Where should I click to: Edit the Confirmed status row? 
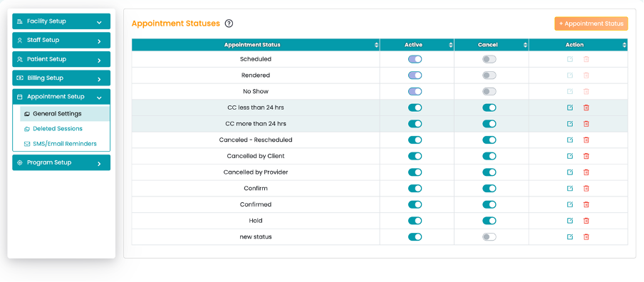click(x=570, y=204)
